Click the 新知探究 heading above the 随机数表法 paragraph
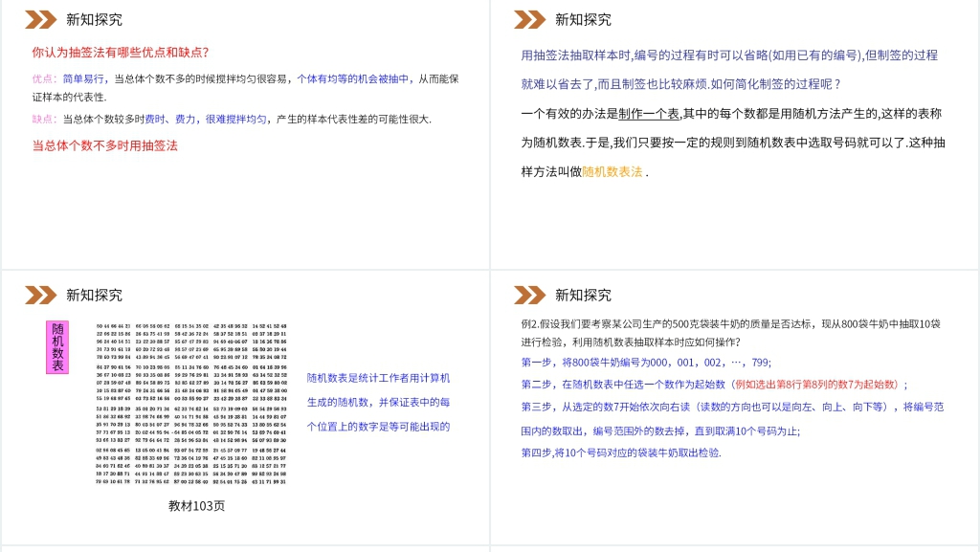The image size is (980, 552). click(583, 20)
